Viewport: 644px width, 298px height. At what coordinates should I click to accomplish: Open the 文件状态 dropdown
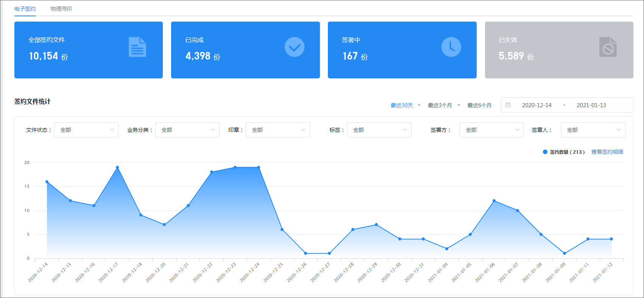[86, 130]
